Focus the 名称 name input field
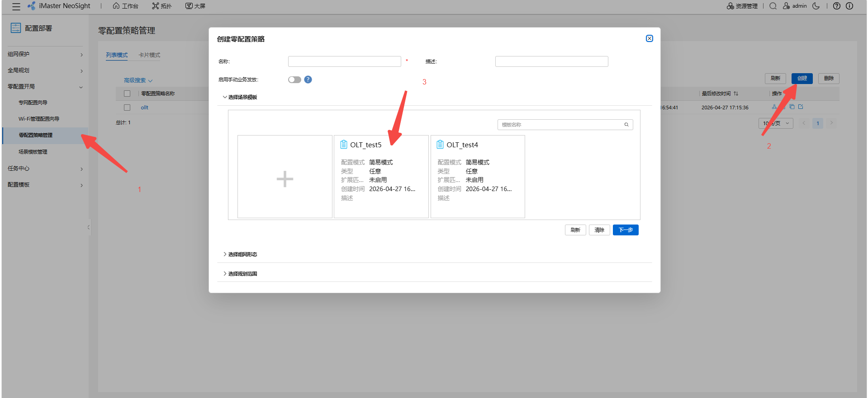This screenshot has width=868, height=398. tap(345, 61)
